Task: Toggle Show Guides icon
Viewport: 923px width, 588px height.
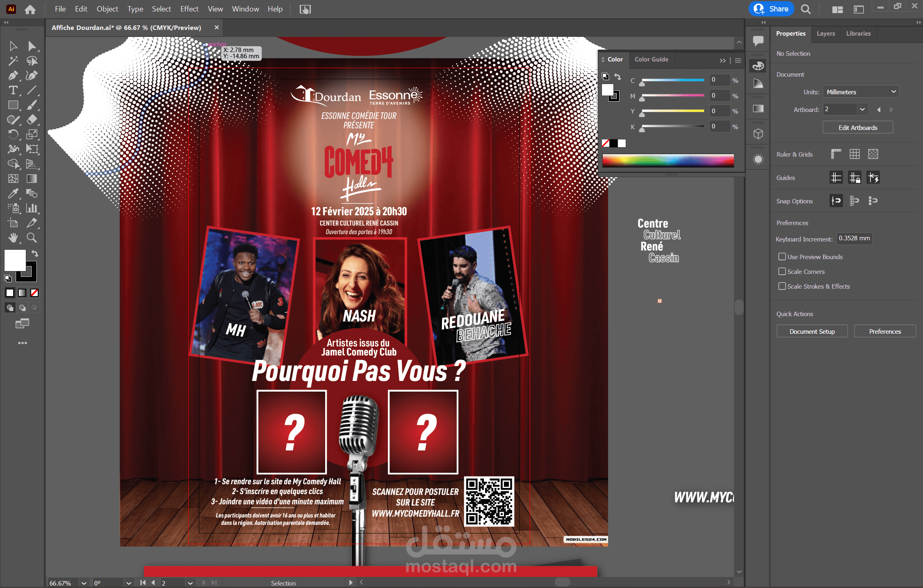Action: (x=836, y=178)
